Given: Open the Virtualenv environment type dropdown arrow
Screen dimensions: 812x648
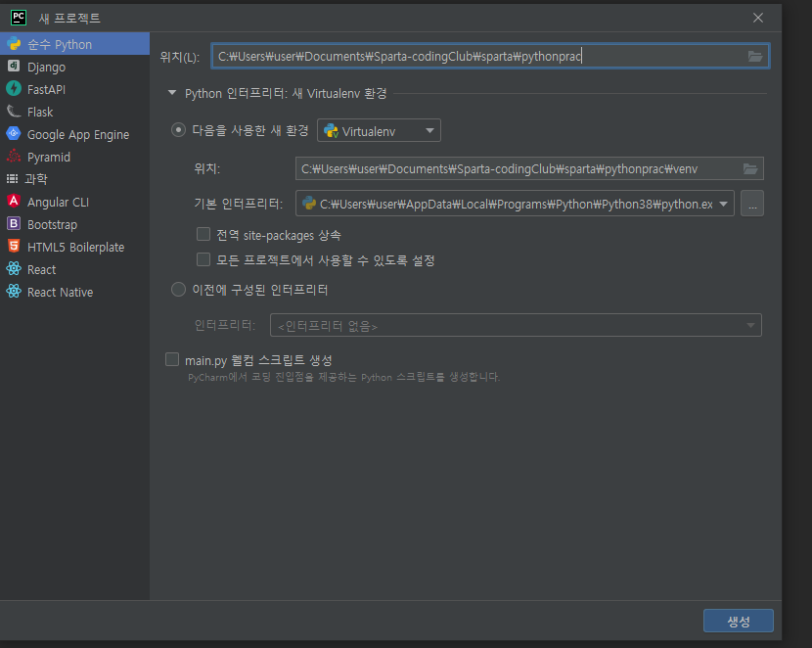Looking at the screenshot, I should click(429, 130).
